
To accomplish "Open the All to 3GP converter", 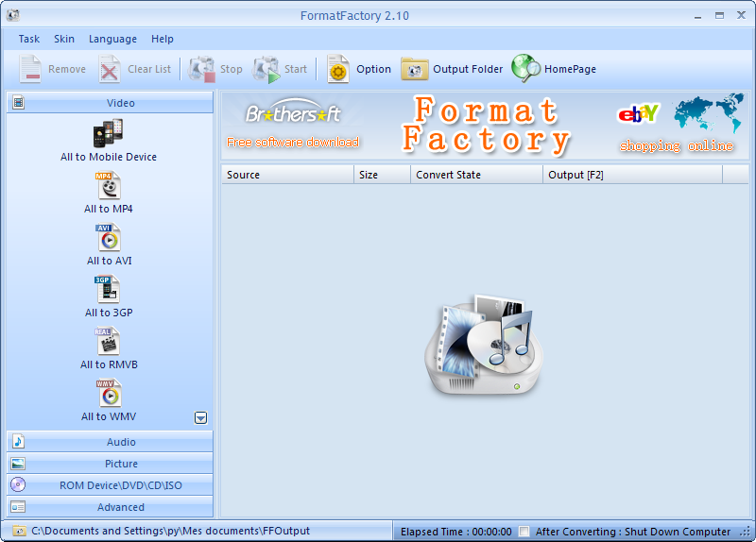I will click(x=108, y=291).
